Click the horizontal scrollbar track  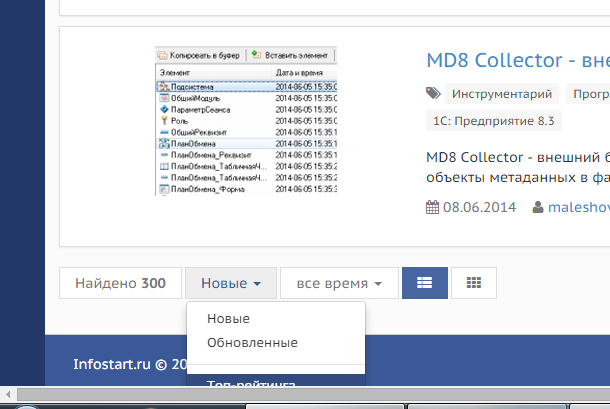(x=313, y=395)
